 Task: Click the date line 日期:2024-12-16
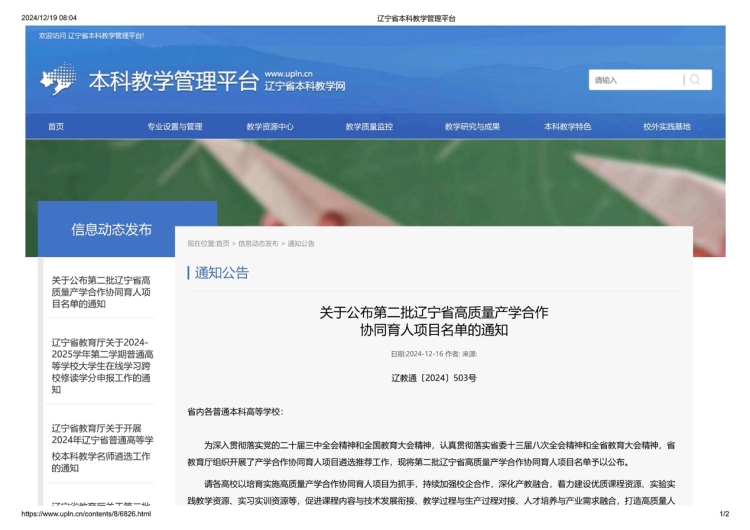click(417, 354)
